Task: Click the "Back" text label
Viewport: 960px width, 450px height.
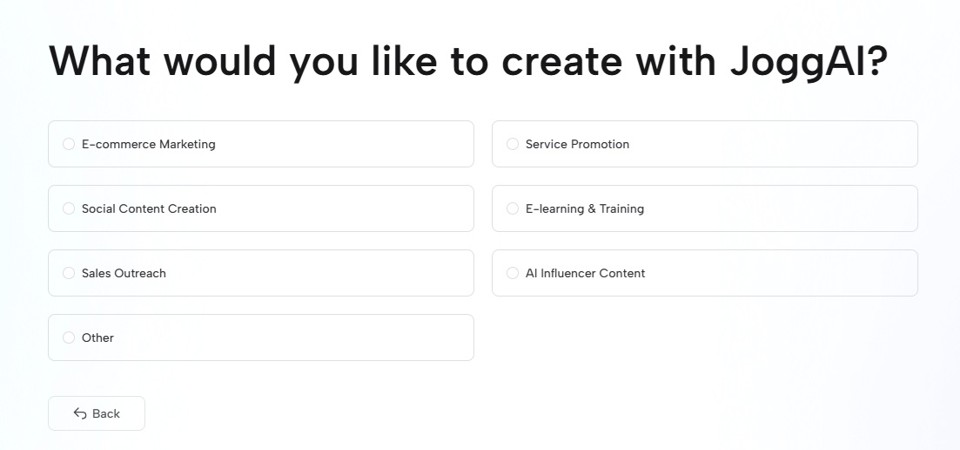Action: click(x=106, y=414)
